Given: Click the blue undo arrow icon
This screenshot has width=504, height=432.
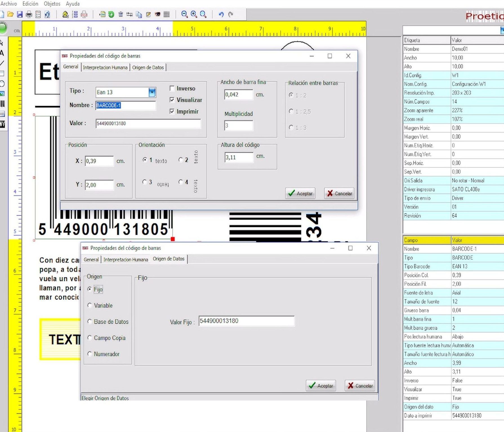Looking at the screenshot, I should click(x=221, y=14).
